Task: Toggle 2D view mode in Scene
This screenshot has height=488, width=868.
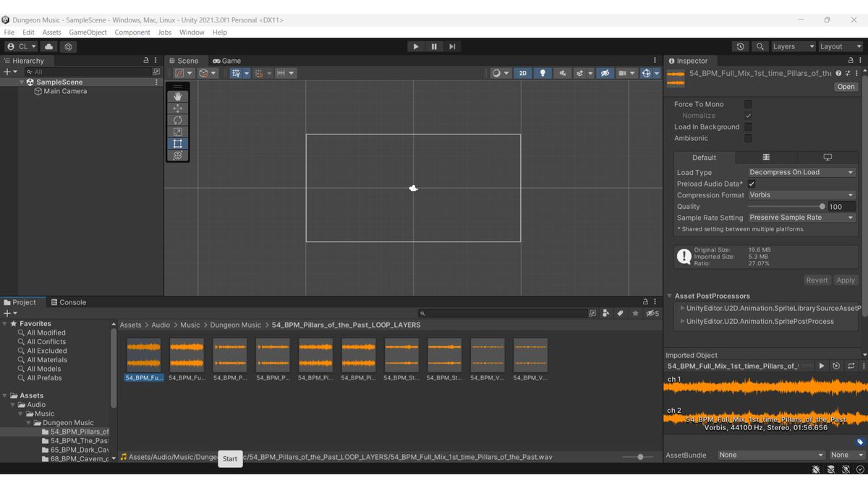Action: (522, 73)
